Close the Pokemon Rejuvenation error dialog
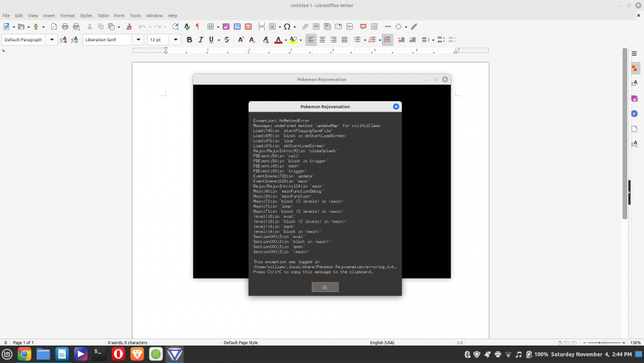The width and height of the screenshot is (644, 363). pyautogui.click(x=396, y=106)
